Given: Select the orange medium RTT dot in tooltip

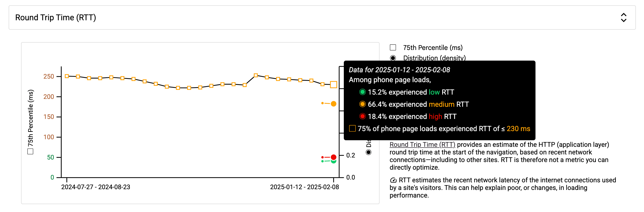Looking at the screenshot, I should click(x=363, y=104).
